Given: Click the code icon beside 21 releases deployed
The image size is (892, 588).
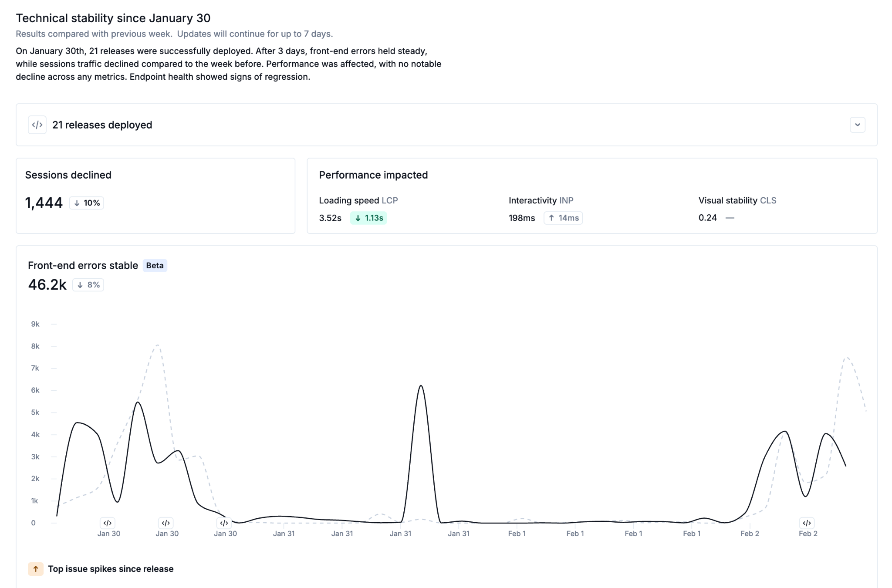Looking at the screenshot, I should (37, 125).
